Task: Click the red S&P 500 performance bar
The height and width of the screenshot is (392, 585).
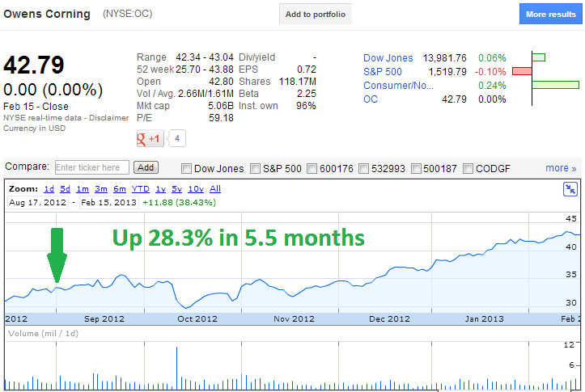Action: pos(522,71)
